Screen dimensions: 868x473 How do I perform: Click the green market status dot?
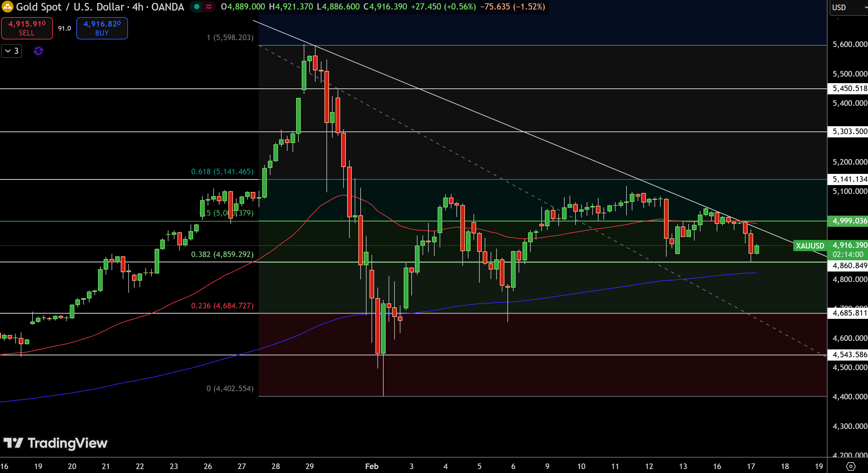point(197,7)
